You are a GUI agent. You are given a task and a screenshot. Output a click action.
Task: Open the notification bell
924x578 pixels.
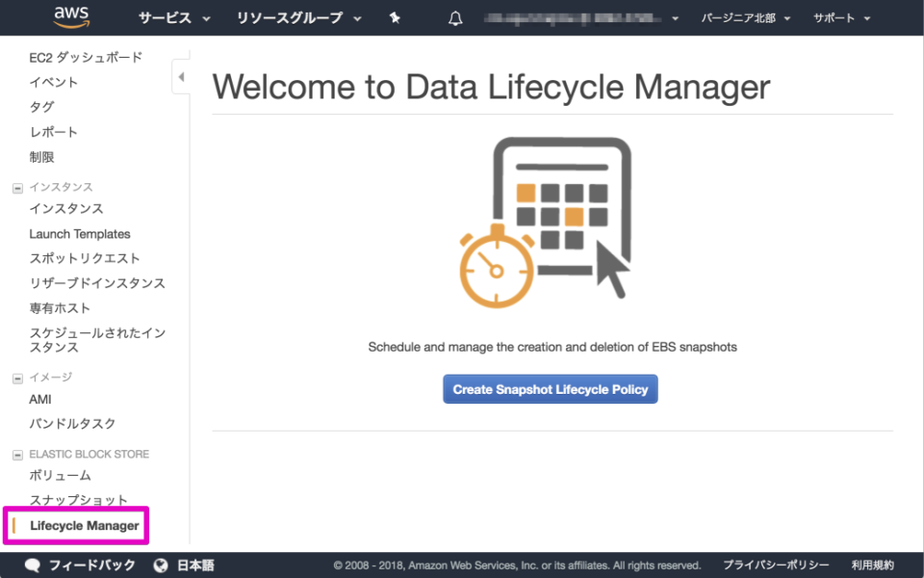(x=454, y=16)
